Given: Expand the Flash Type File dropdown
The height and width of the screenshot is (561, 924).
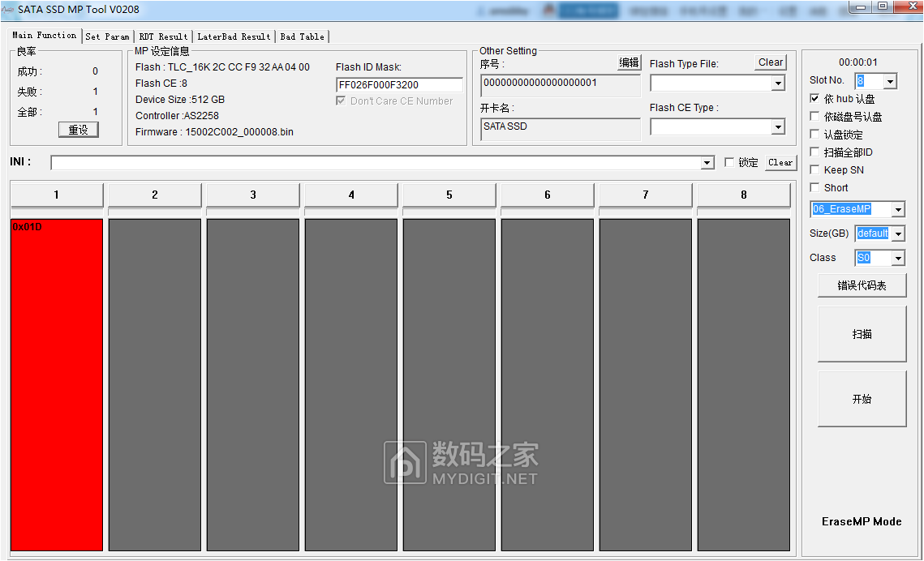Looking at the screenshot, I should point(779,84).
